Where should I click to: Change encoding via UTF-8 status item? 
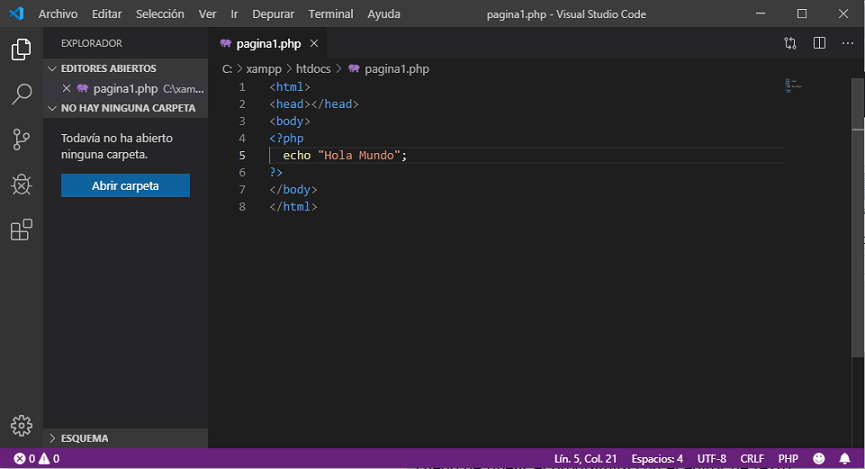pos(712,459)
